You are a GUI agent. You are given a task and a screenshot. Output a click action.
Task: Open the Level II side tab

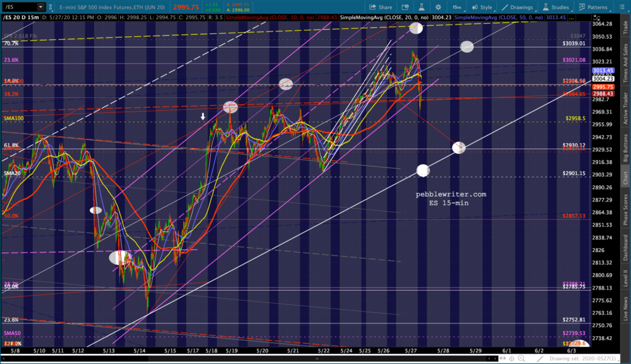tap(625, 278)
